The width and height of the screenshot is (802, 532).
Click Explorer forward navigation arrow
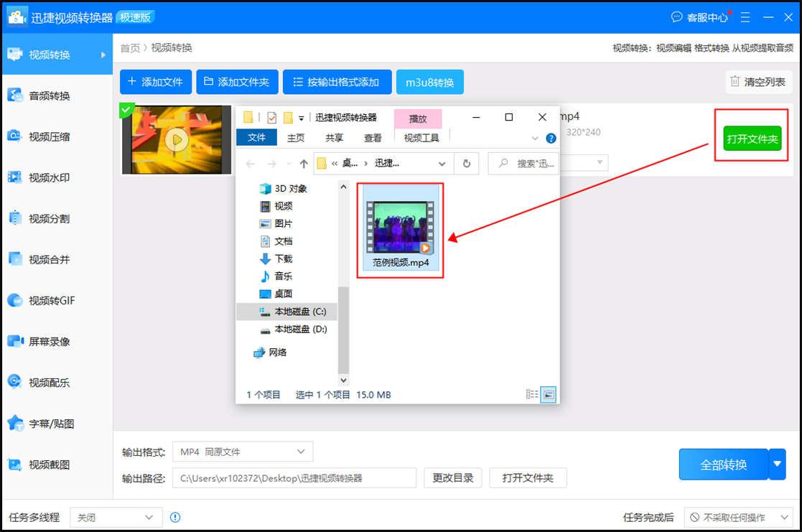(x=271, y=164)
